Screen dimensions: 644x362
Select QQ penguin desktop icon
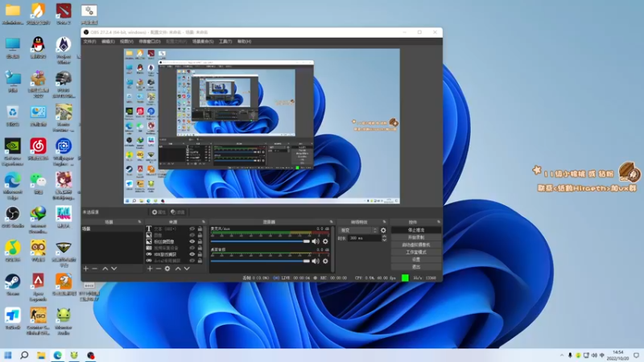coord(38,47)
